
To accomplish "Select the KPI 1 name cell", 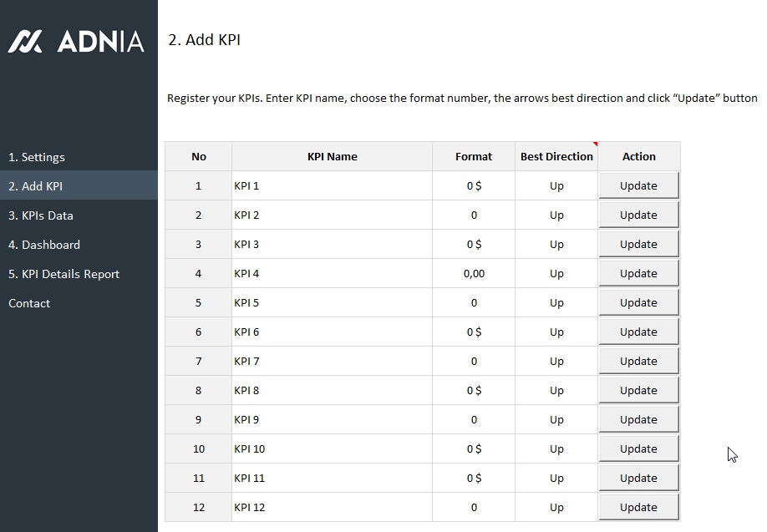I will 332,186.
